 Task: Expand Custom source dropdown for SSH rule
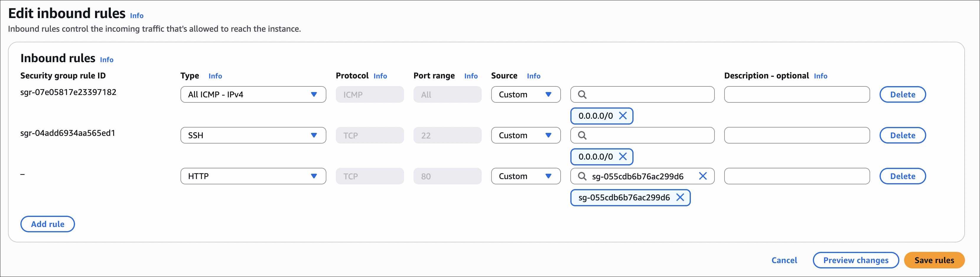(x=525, y=135)
